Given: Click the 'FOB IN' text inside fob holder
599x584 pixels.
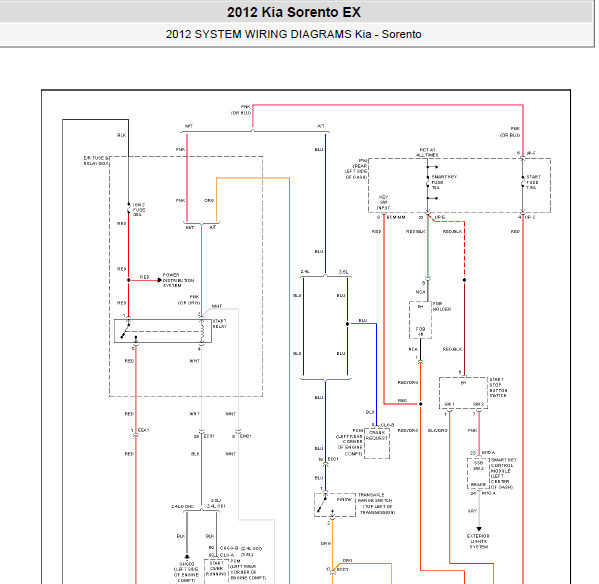Looking at the screenshot, I should 420,331.
